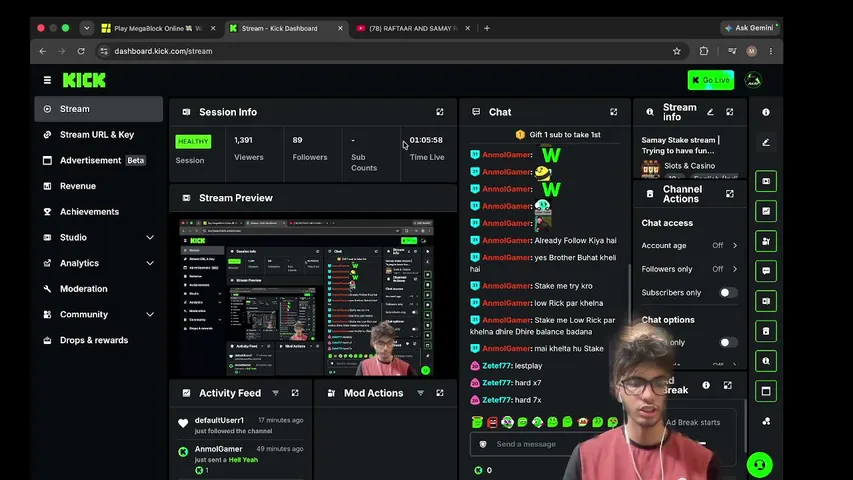The width and height of the screenshot is (853, 480).
Task: Click Ad Break info icon
Action: point(706,385)
